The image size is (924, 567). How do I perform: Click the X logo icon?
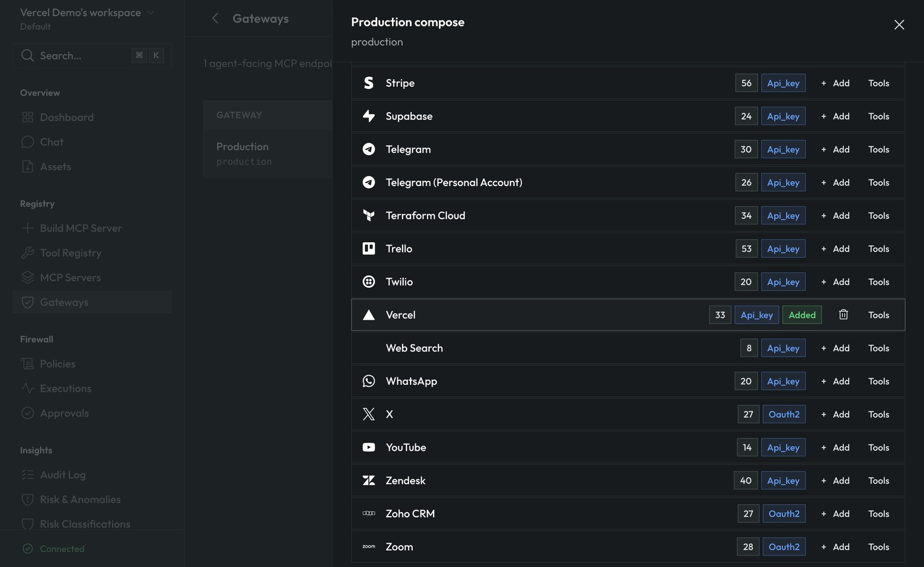368,414
